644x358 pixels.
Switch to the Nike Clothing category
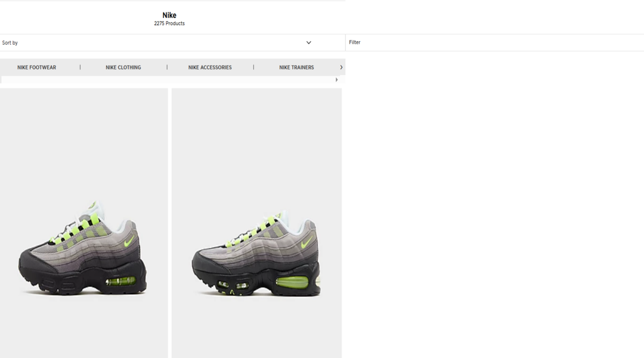point(123,67)
